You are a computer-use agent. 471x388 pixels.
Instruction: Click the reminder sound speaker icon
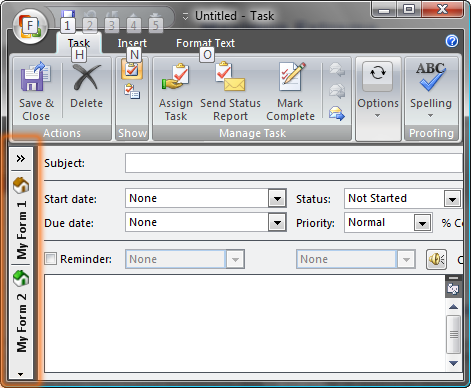coord(436,259)
